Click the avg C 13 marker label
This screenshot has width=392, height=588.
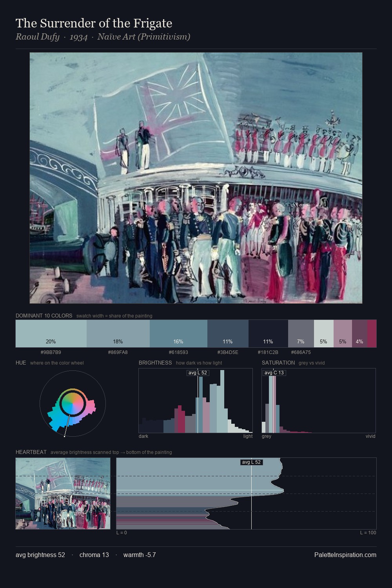(274, 373)
